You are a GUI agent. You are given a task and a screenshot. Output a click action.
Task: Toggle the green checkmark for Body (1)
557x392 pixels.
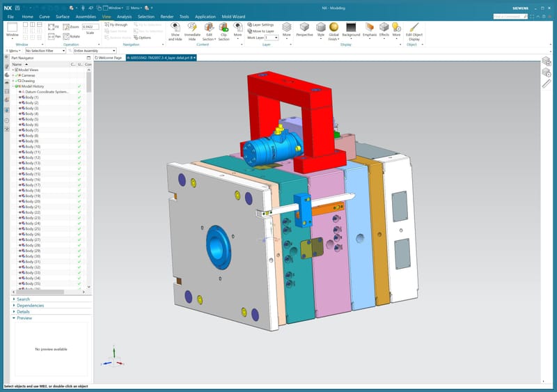79,97
